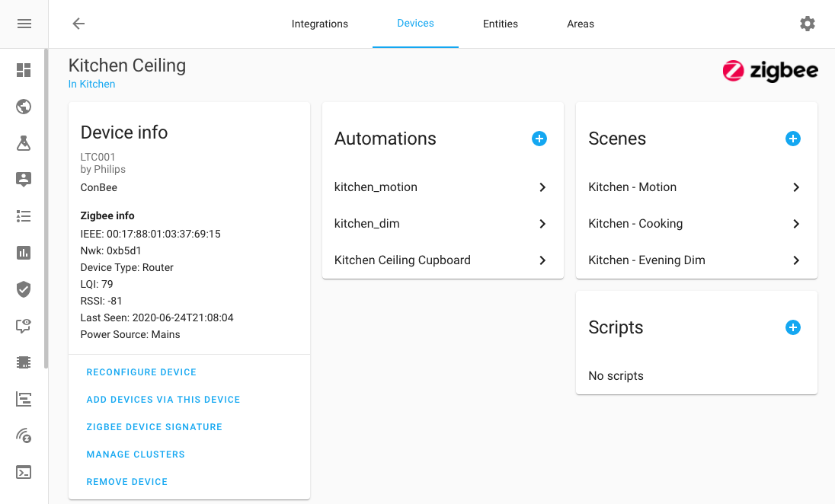Open the settings gear icon
The image size is (835, 504).
click(x=807, y=24)
